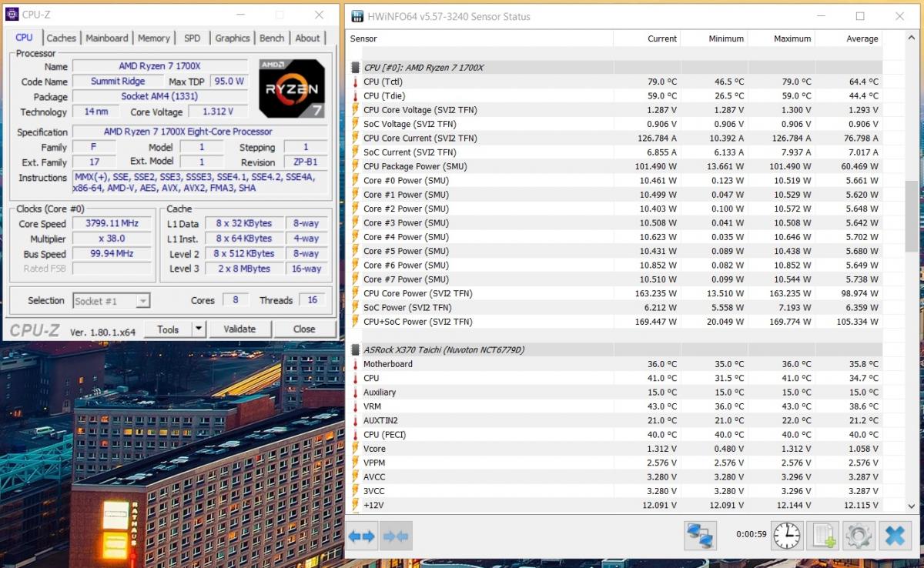Select the 3VCC sensor row

coord(615,491)
